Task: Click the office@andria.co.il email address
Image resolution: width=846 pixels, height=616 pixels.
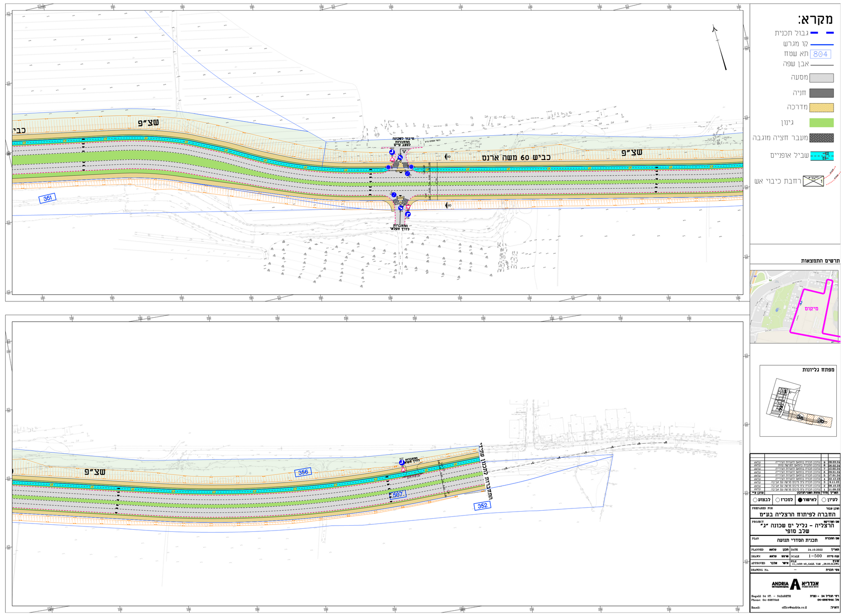Action: coord(794,608)
